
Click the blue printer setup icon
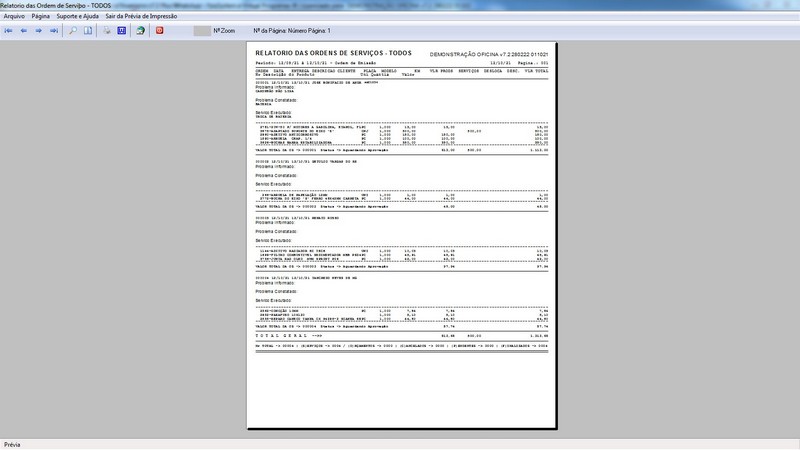tap(121, 31)
